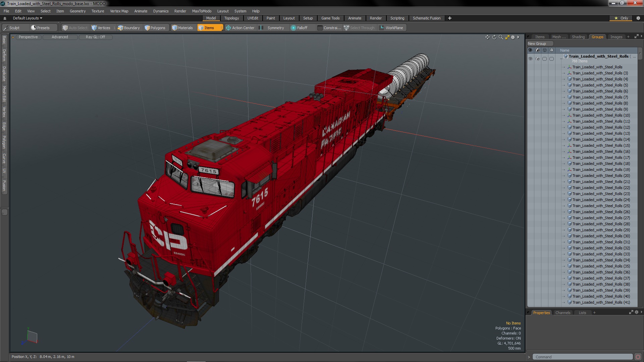This screenshot has width=644, height=362.
Task: Open Action Center options
Action: point(240,28)
